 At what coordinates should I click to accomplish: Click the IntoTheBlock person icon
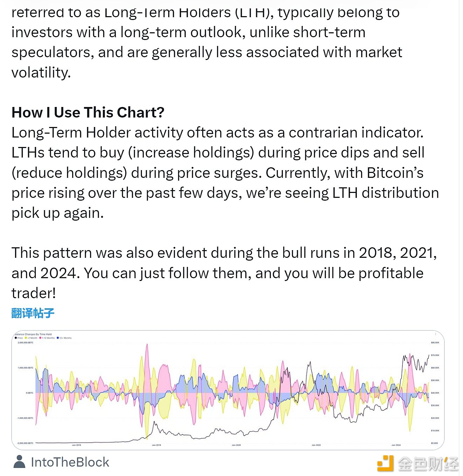[19, 462]
